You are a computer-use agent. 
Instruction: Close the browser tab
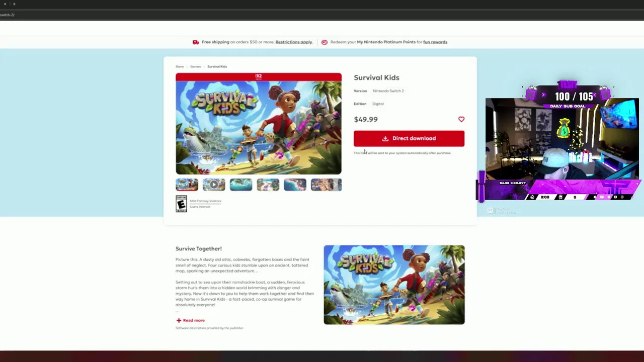click(x=5, y=4)
